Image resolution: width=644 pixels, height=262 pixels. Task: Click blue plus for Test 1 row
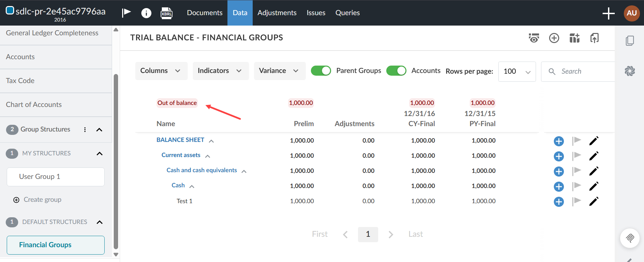(x=559, y=202)
